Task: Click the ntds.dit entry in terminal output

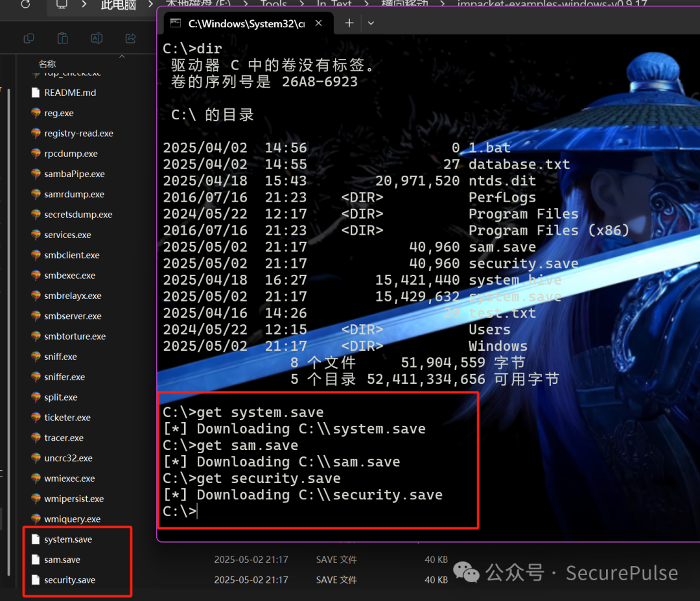Action: click(502, 181)
